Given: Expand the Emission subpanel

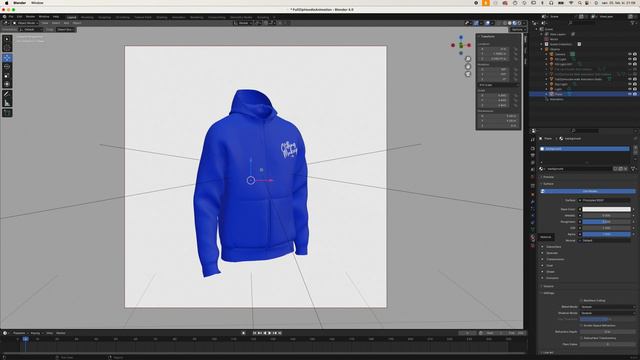Looking at the screenshot, I should [552, 278].
